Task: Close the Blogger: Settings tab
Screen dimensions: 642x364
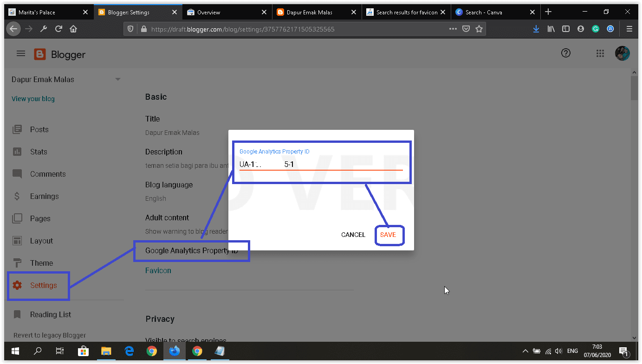Action: pos(175,13)
